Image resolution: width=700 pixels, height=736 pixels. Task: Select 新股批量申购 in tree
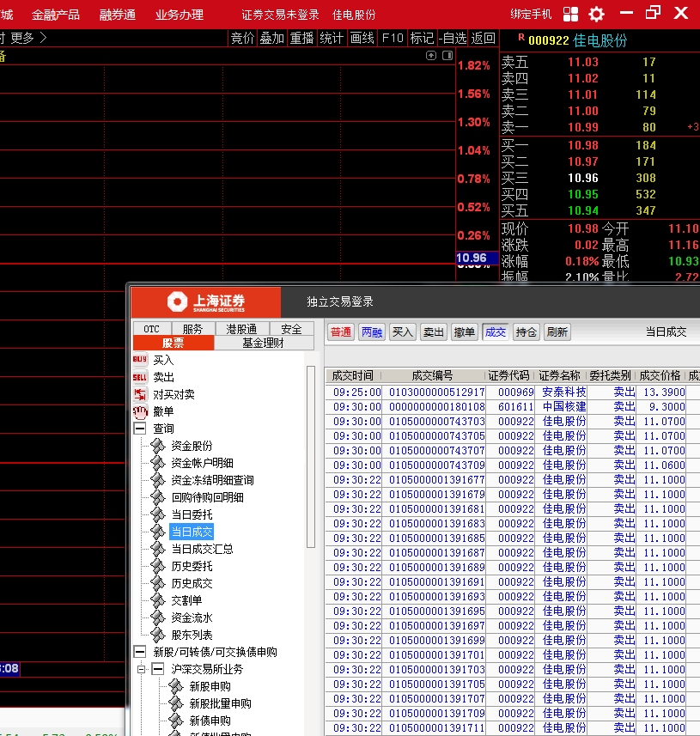pyautogui.click(x=221, y=703)
